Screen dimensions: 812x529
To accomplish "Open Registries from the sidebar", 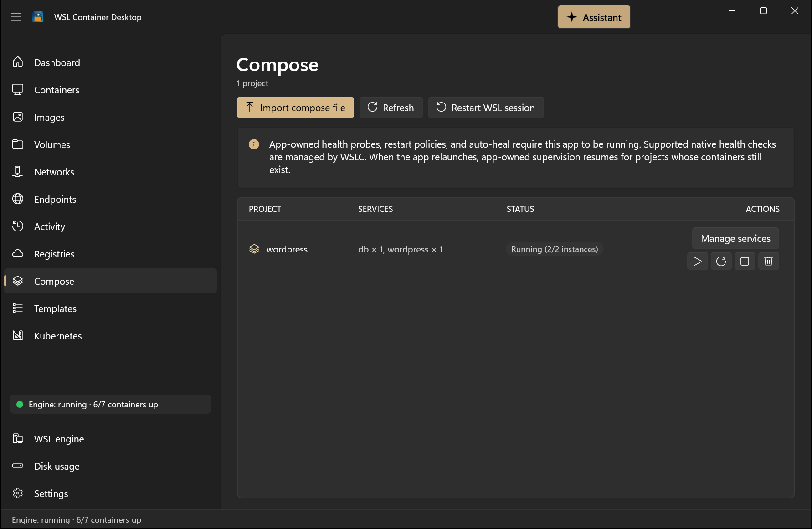I will [110, 254].
